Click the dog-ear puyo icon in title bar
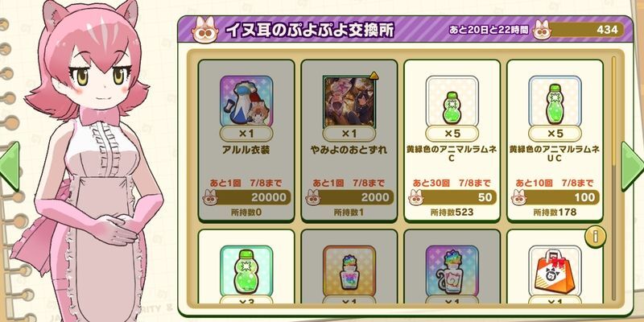This screenshot has width=644, height=322. [205, 30]
